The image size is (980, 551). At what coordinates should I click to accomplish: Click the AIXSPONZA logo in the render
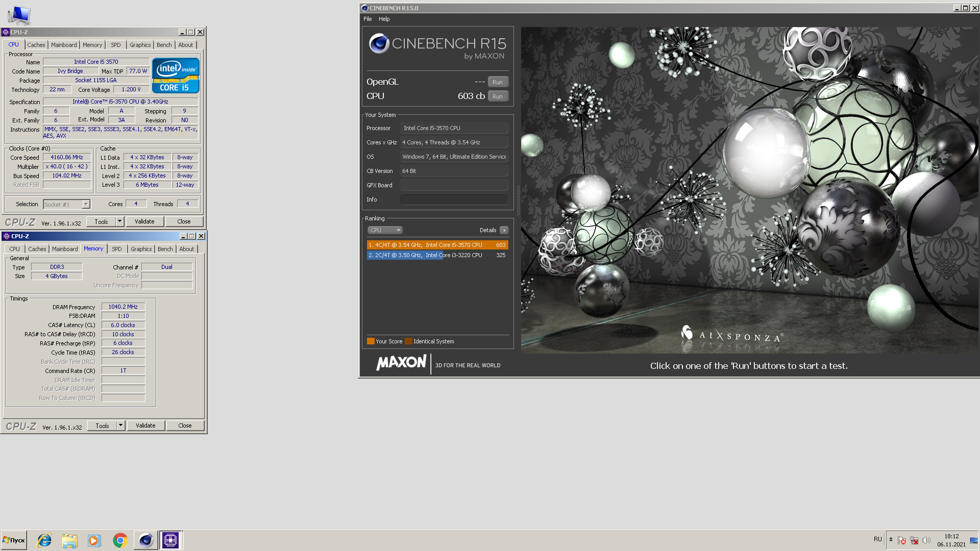(x=732, y=335)
